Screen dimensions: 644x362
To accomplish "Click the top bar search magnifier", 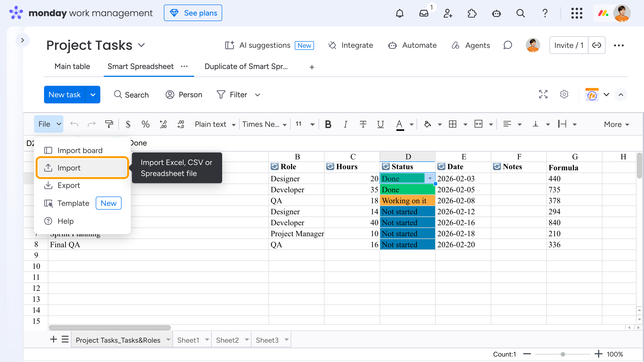I will [521, 13].
